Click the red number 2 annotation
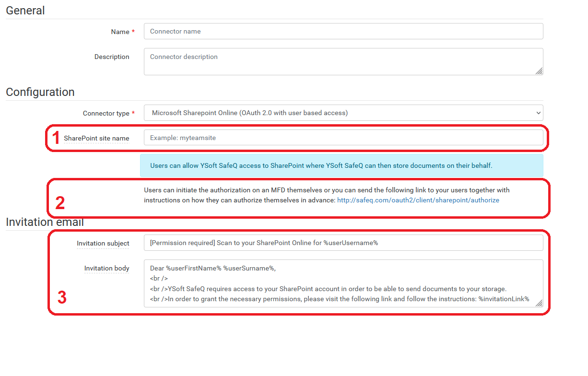This screenshot has height=376, width=588. point(60,203)
